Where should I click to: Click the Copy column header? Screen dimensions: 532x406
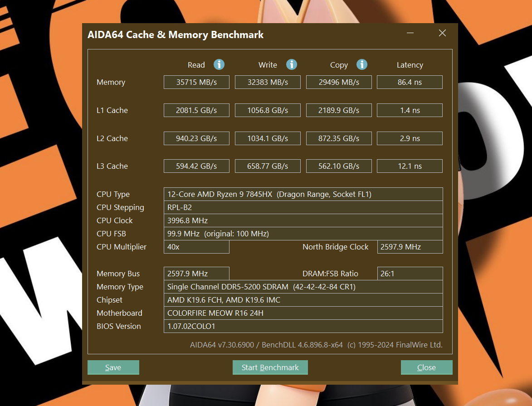click(339, 65)
